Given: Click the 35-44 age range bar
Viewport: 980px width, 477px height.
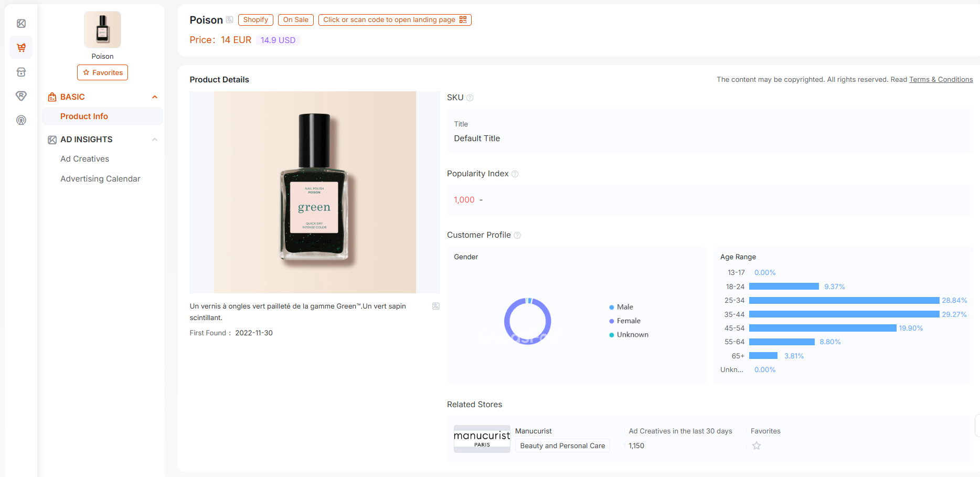Looking at the screenshot, I should tap(844, 314).
